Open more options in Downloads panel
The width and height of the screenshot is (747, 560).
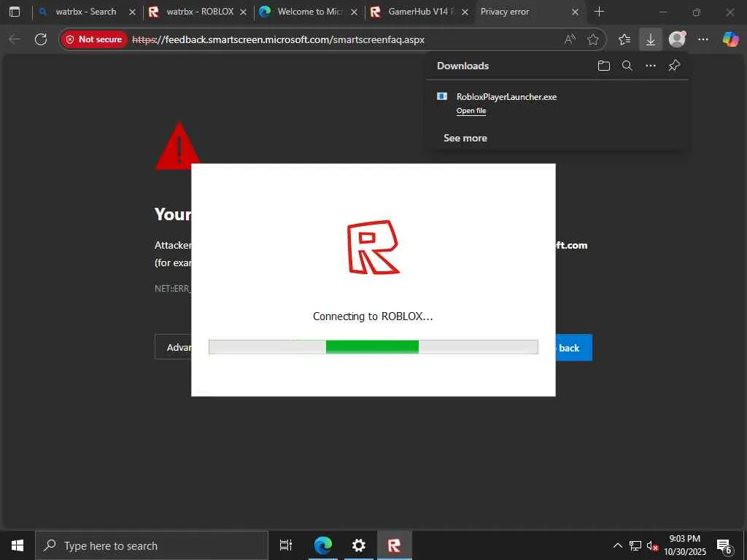tap(650, 66)
